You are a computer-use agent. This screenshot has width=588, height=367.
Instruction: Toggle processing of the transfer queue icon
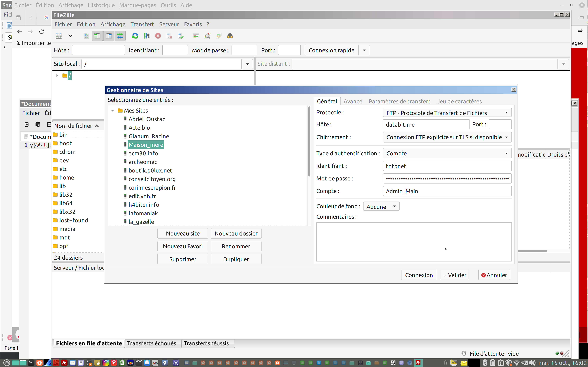tap(147, 36)
